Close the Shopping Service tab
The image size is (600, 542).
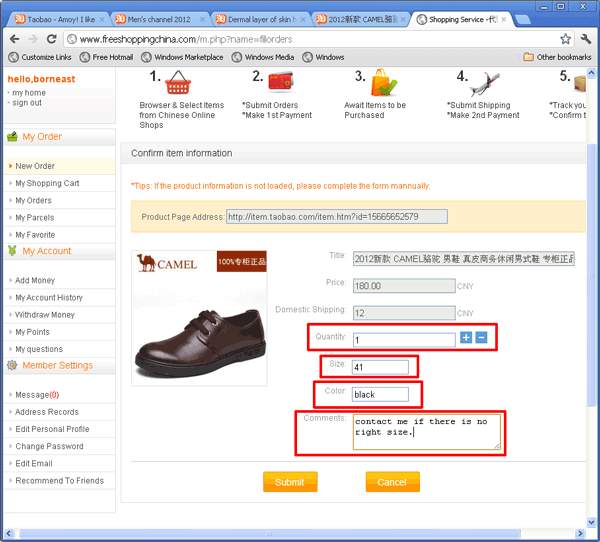tap(504, 20)
